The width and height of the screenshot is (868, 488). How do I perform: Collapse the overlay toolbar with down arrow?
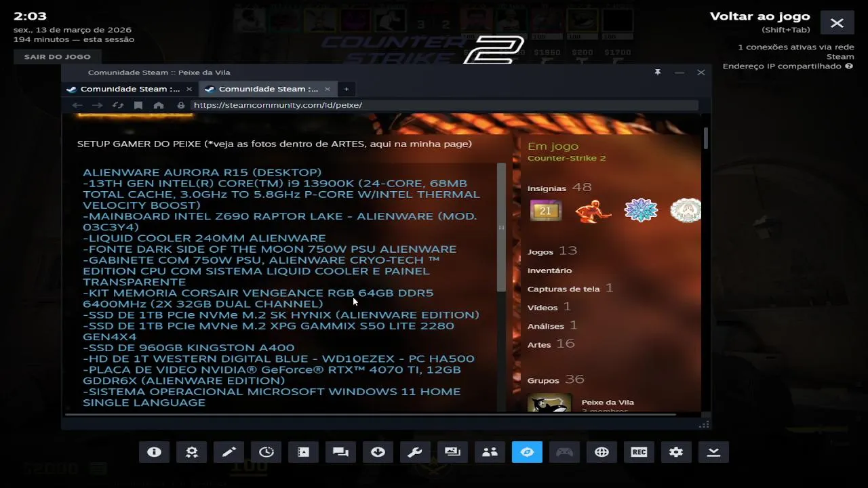713,452
